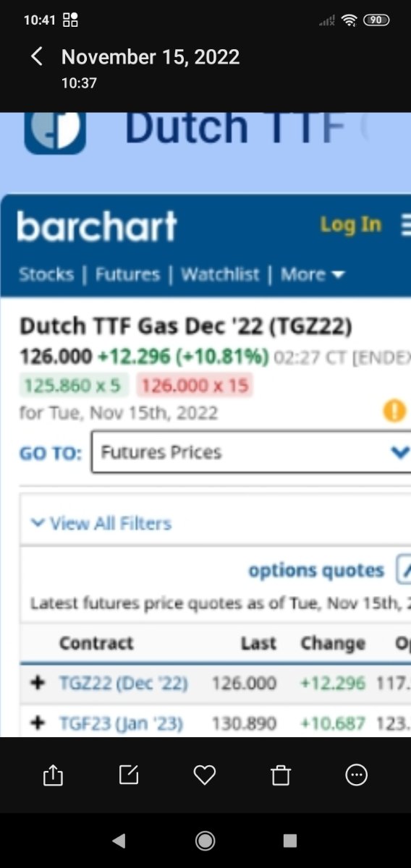Delete photo using the trash icon
The height and width of the screenshot is (868, 411).
(281, 775)
